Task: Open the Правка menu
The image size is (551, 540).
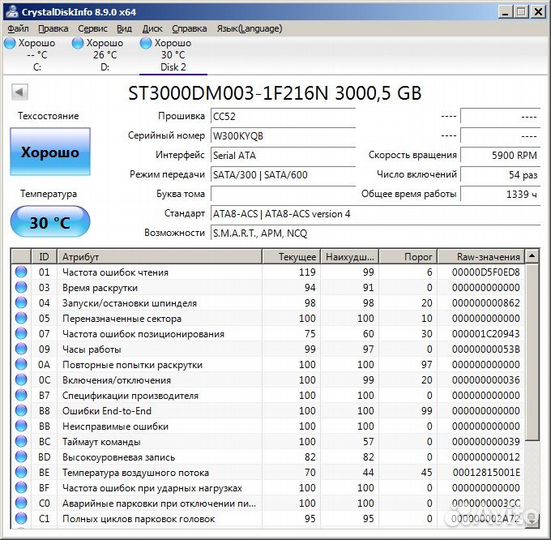Action: pos(53,28)
